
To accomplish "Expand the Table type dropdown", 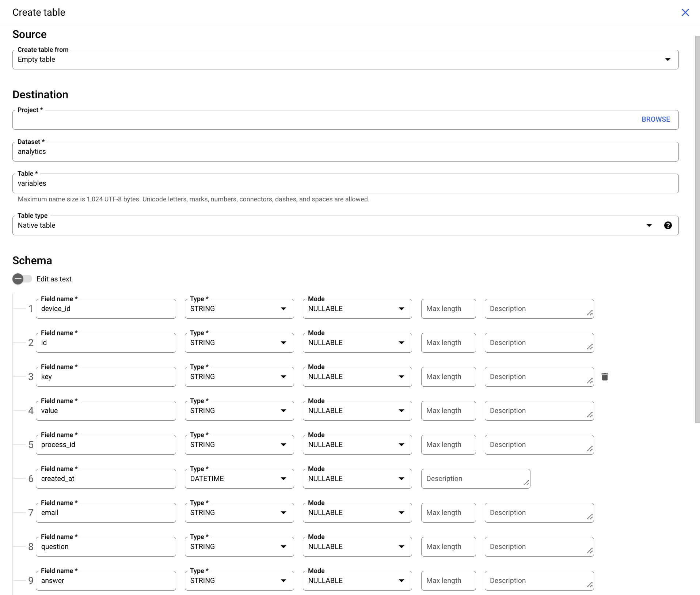I will pos(650,225).
